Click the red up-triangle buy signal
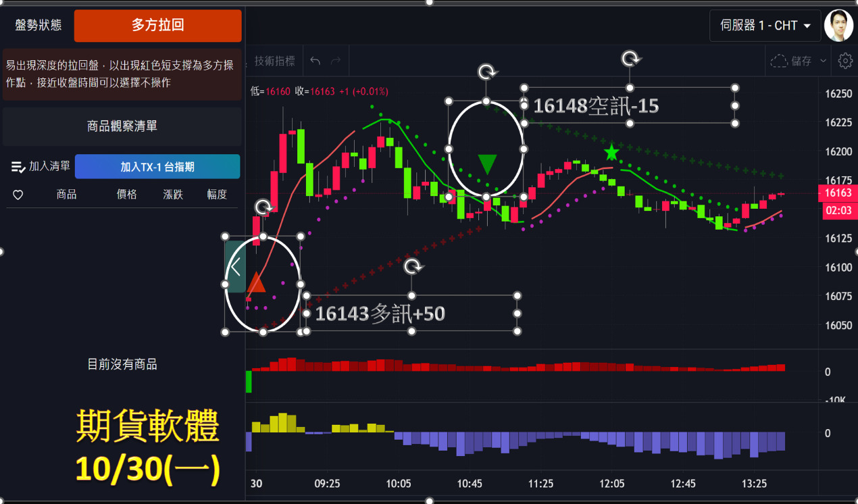This screenshot has width=858, height=504. point(255,282)
